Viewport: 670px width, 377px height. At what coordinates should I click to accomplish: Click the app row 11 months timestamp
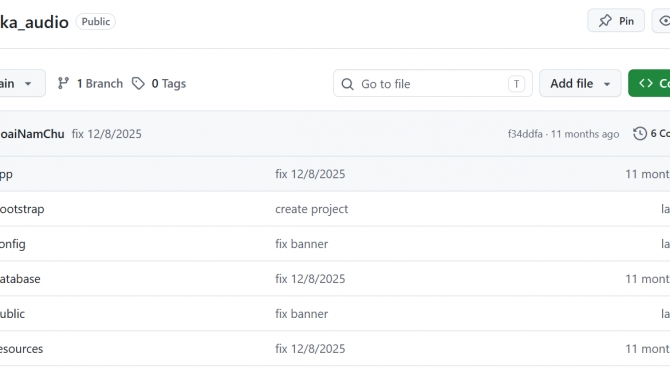[x=647, y=174]
